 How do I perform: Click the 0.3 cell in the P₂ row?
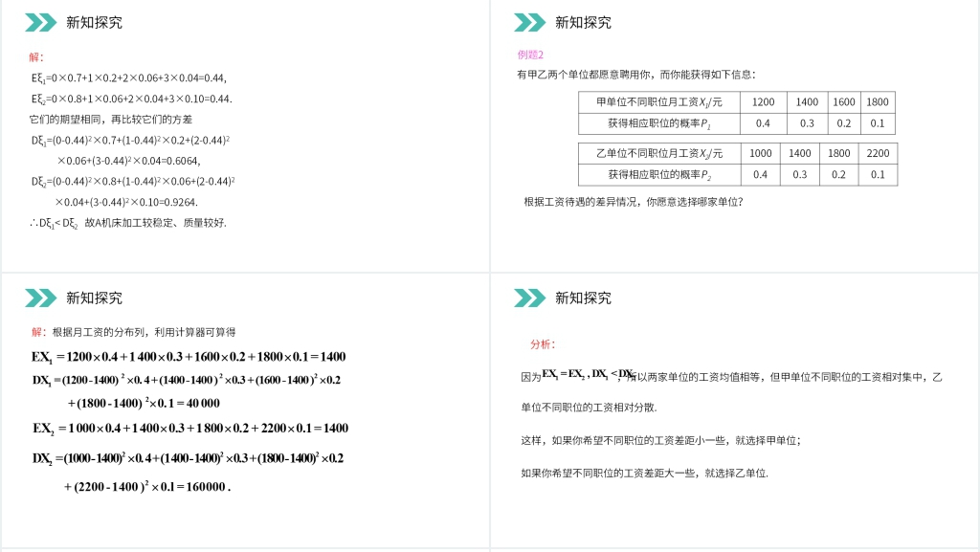coord(800,175)
